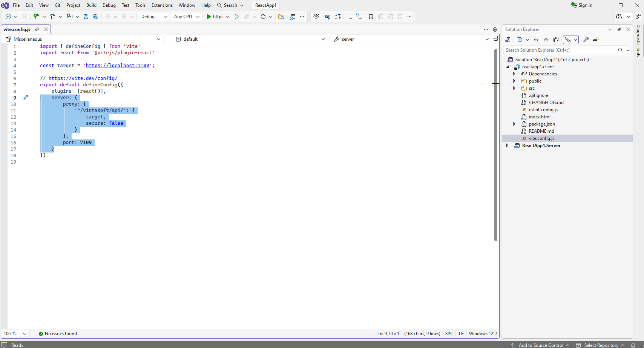The height and width of the screenshot is (348, 644).
Task: Open the Debug configuration dropdown
Action: [x=154, y=17]
